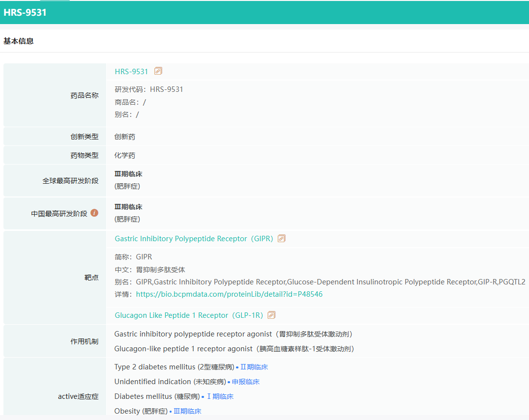Click the 创新药 value in 创新类型 row
This screenshot has height=420, width=529.
[125, 137]
